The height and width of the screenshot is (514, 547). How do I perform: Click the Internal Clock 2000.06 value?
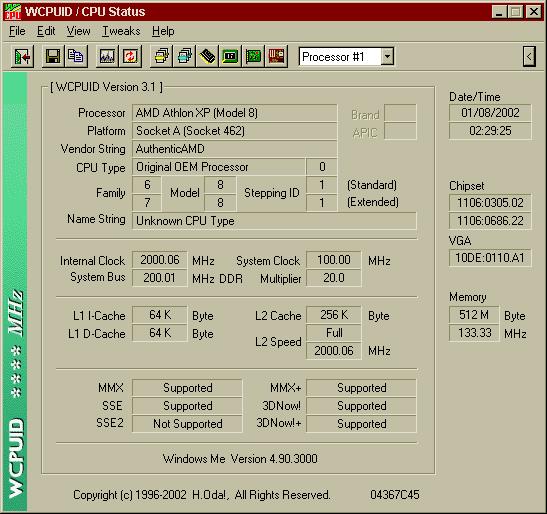coord(160,260)
